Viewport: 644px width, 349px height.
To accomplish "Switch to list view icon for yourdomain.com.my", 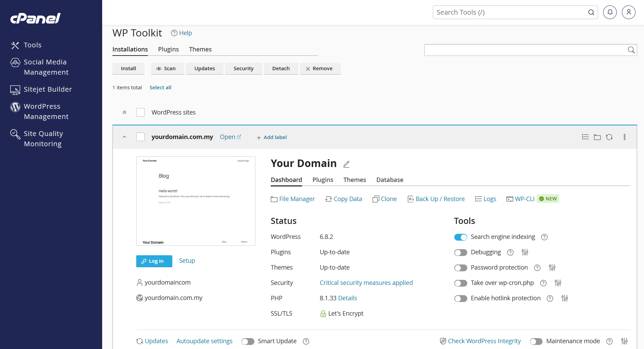I will [585, 137].
